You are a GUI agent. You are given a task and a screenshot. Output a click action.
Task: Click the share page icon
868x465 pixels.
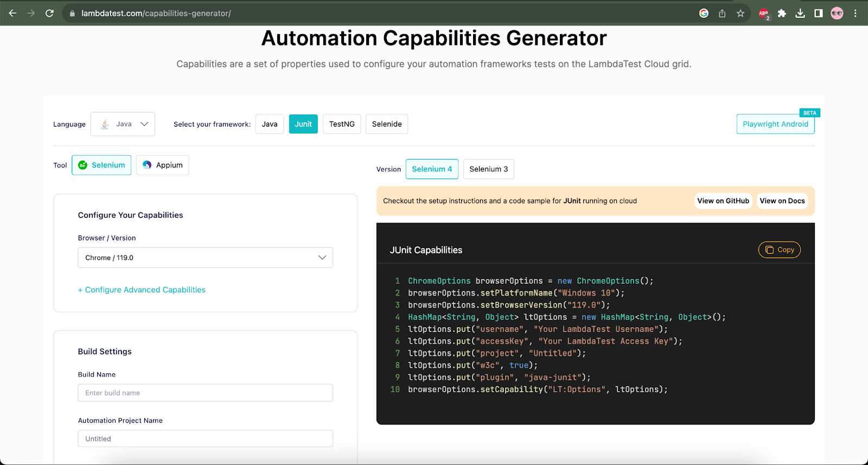(x=722, y=13)
